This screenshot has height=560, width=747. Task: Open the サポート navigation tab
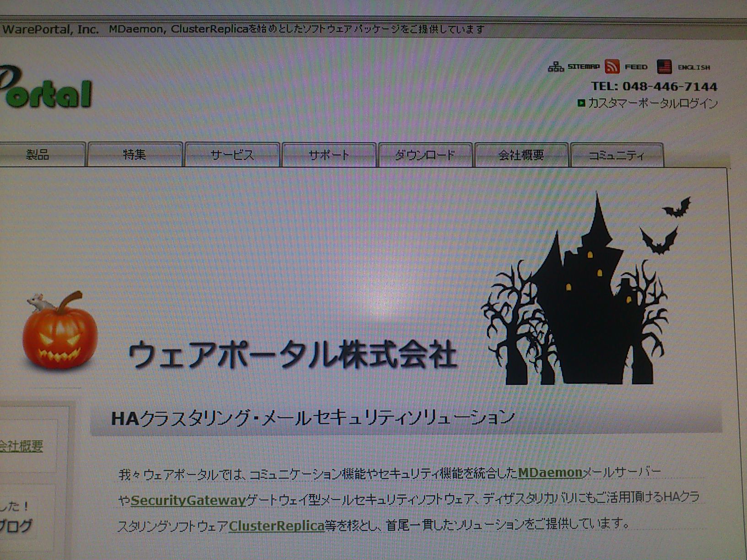point(329,155)
